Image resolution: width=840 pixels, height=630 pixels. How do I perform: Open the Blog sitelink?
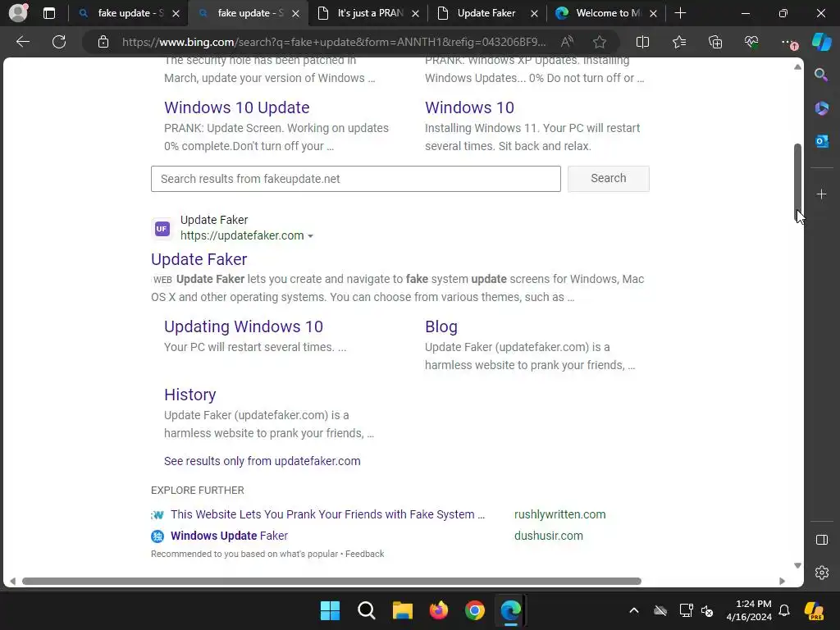441,326
